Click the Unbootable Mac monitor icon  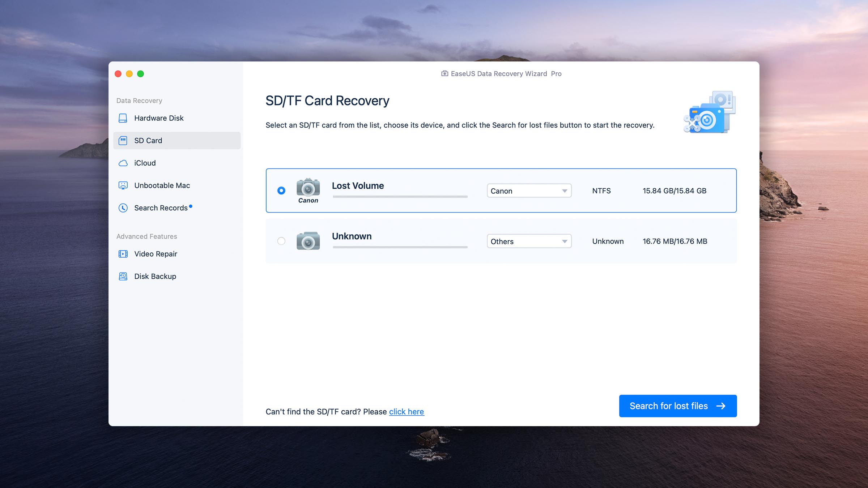[x=123, y=185]
